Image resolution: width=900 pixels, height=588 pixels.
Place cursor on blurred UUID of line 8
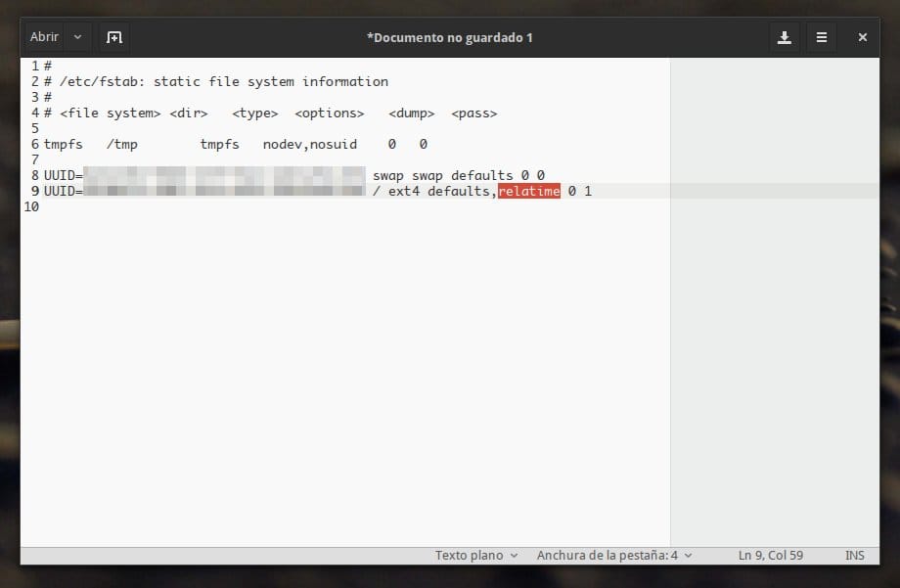pos(224,174)
